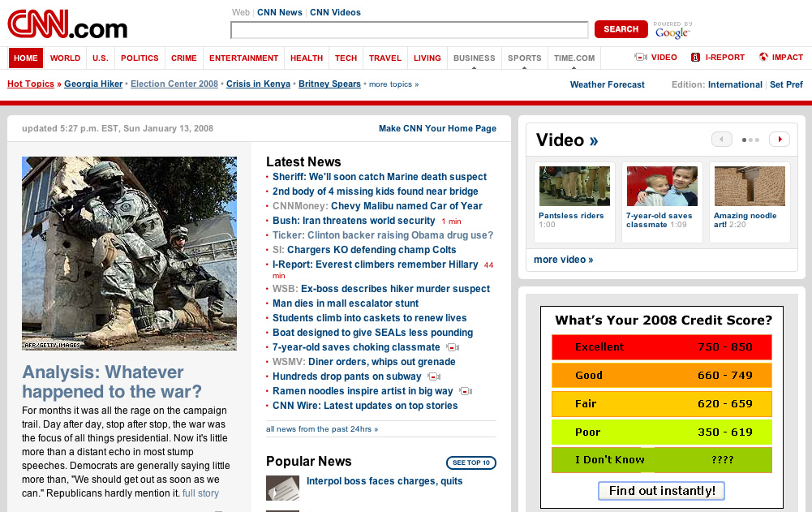The width and height of the screenshot is (812, 512).
Task: Switch to the Tech section
Action: tap(346, 58)
